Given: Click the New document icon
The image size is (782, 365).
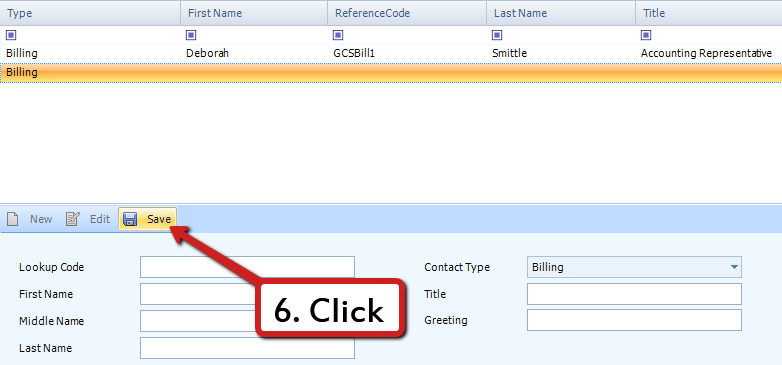Looking at the screenshot, I should point(12,219).
